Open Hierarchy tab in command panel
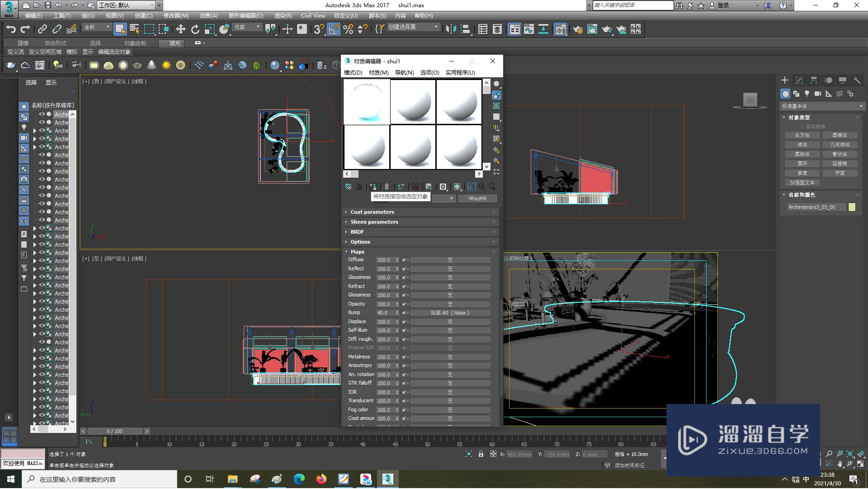 coord(814,80)
